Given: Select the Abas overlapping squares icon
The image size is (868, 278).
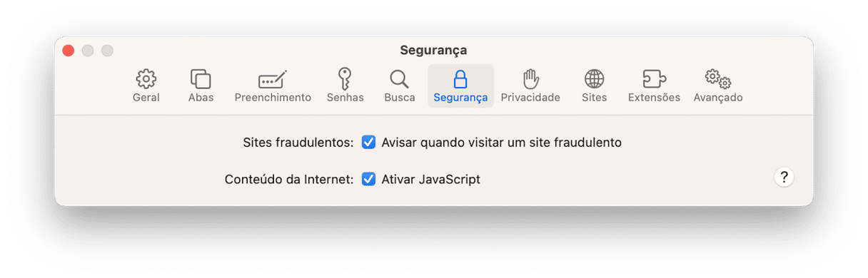Looking at the screenshot, I should [x=201, y=78].
